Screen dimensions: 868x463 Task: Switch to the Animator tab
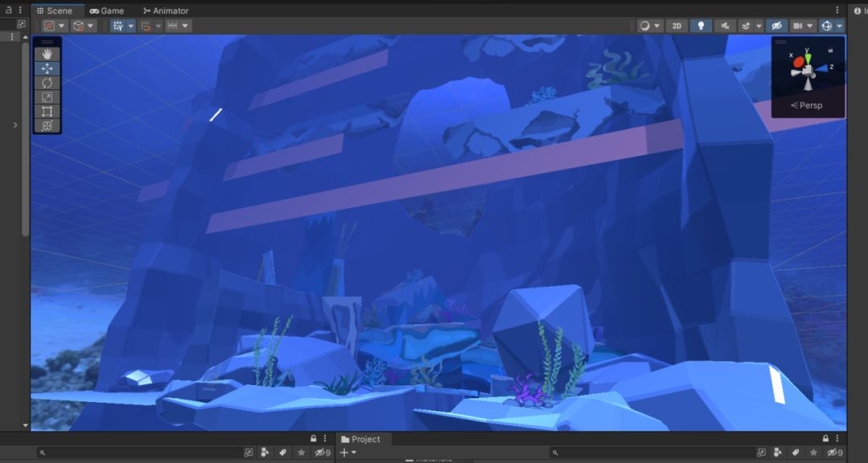pyautogui.click(x=166, y=10)
